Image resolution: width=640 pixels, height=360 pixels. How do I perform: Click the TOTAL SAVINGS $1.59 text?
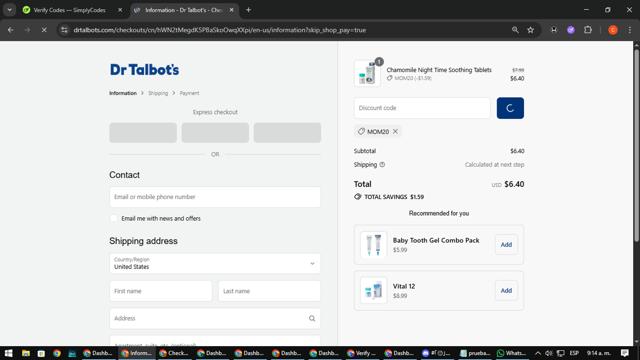[x=394, y=197]
